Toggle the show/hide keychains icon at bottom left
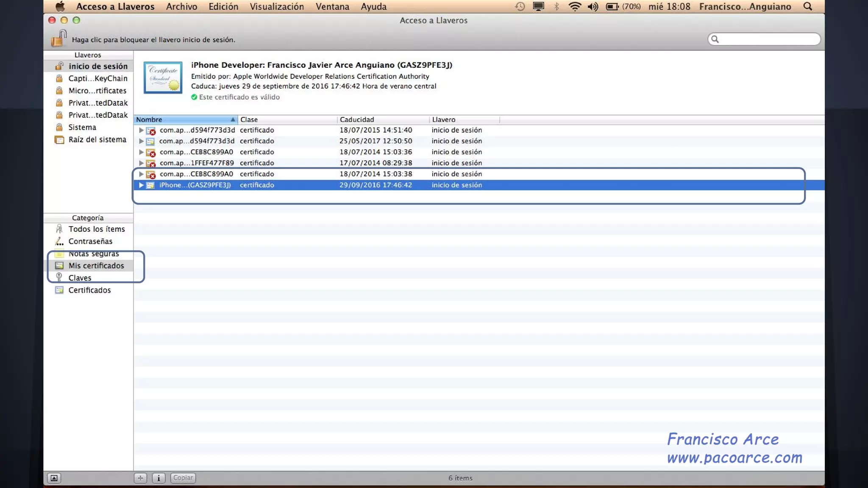The image size is (868, 488). tap(54, 478)
